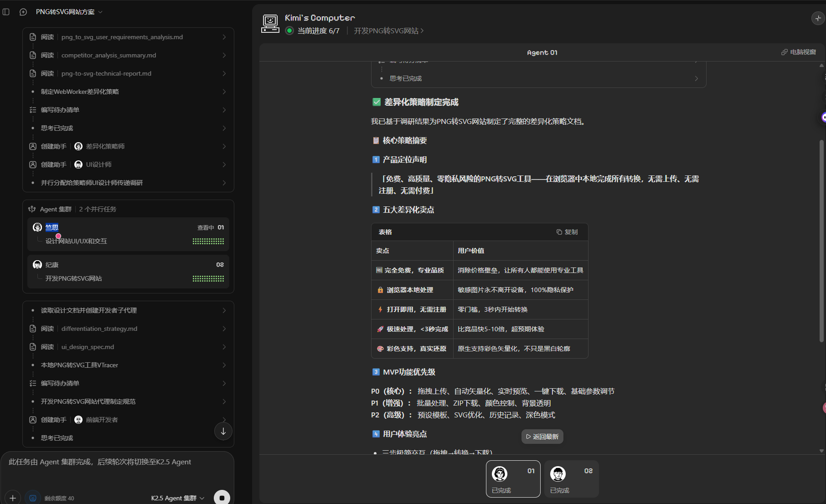Select the 纪康 agent task card
The height and width of the screenshot is (504, 826).
[128, 272]
